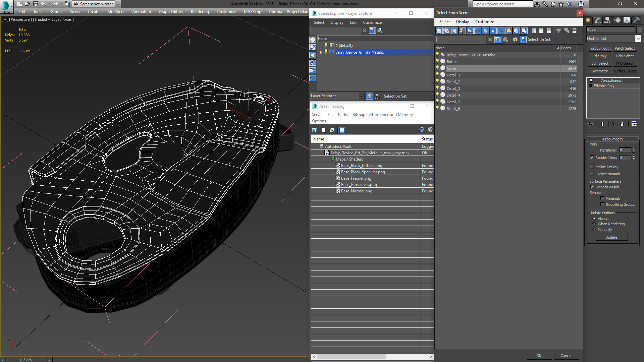644x362 pixels.
Task: Open the Create command panel tab
Action: [588, 20]
